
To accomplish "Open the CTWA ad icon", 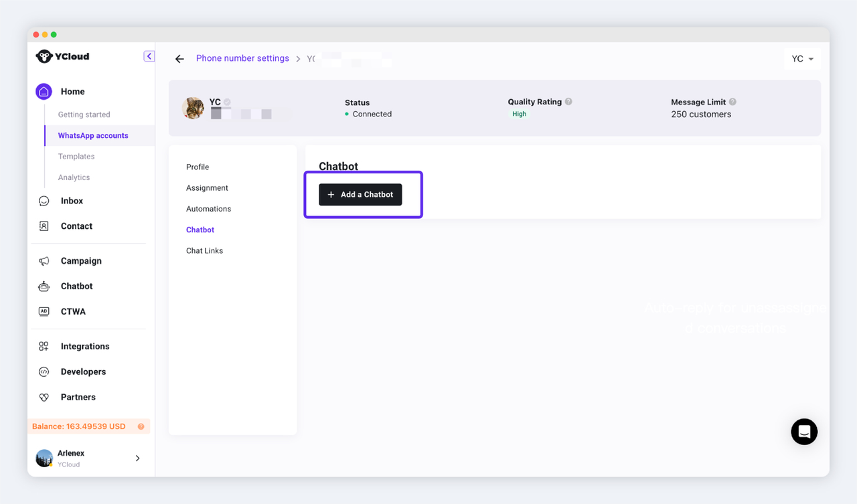I will pos(44,312).
